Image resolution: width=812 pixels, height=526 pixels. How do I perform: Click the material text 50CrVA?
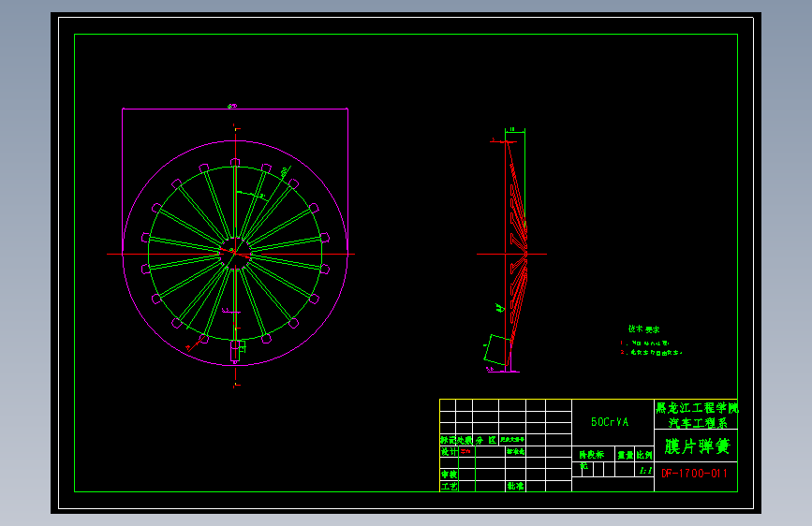coord(610,422)
